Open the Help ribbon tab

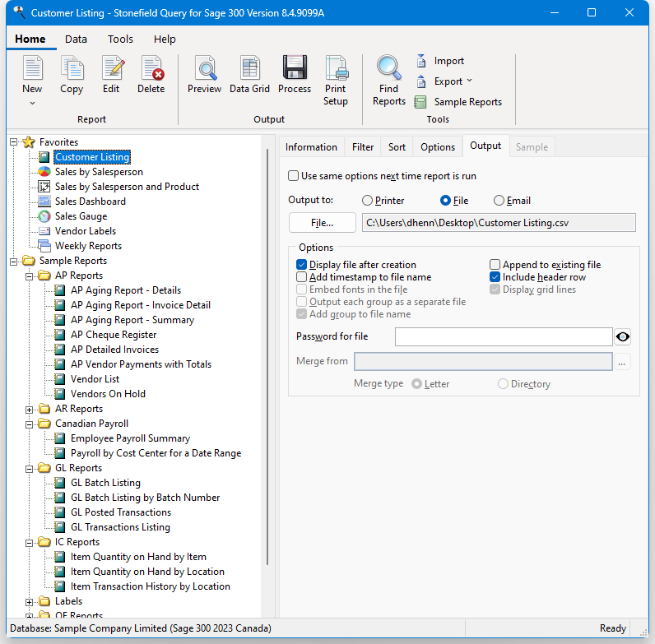pos(165,39)
